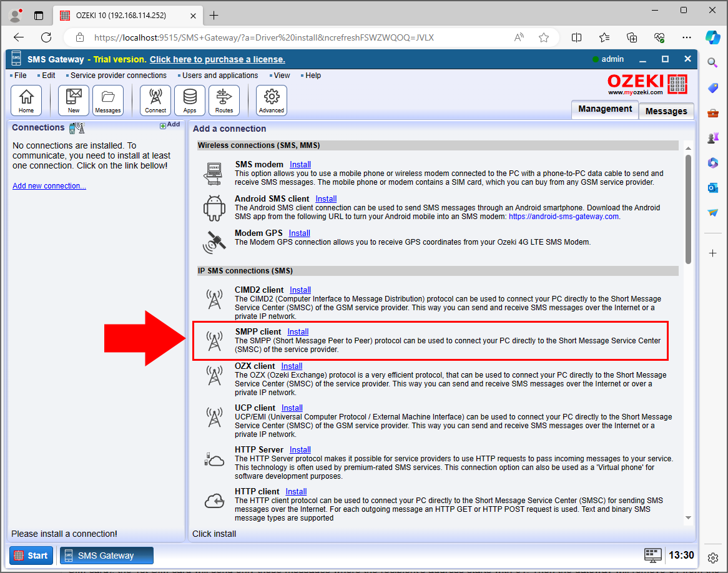Click the HTTP client cloud icon
Screen dimensions: 728x573
point(214,501)
